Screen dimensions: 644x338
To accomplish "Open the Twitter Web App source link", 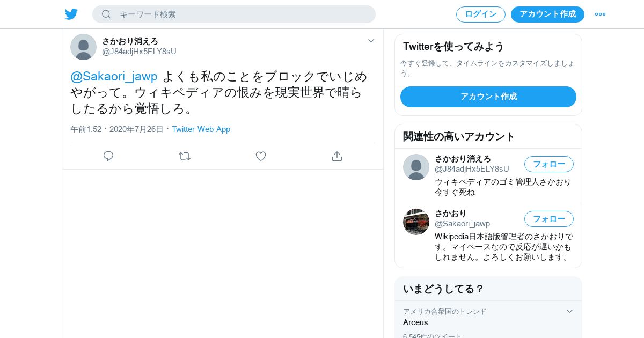I will (x=201, y=129).
